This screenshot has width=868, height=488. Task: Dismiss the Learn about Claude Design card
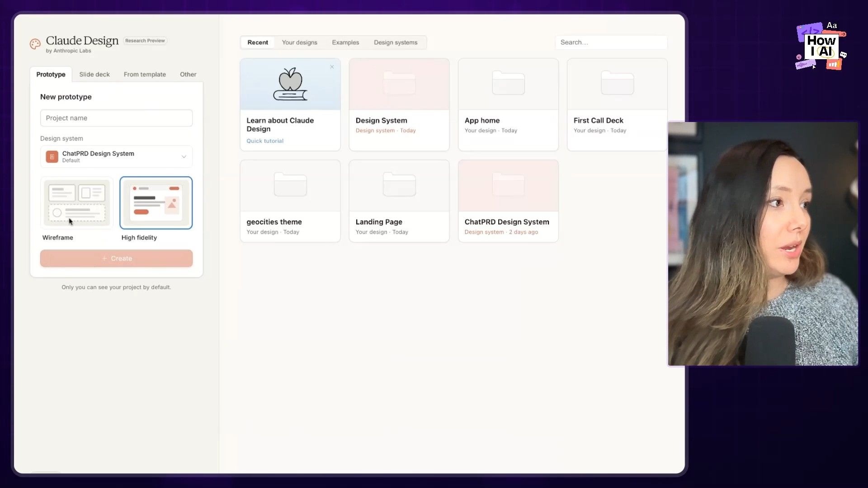coord(332,67)
